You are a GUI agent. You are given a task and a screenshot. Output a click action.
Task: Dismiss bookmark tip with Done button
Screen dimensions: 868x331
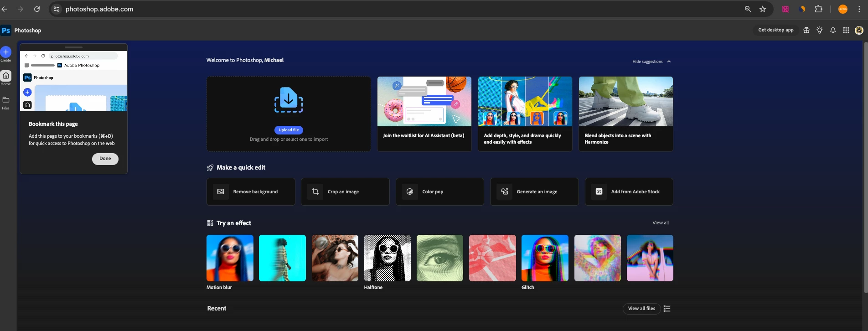105,159
